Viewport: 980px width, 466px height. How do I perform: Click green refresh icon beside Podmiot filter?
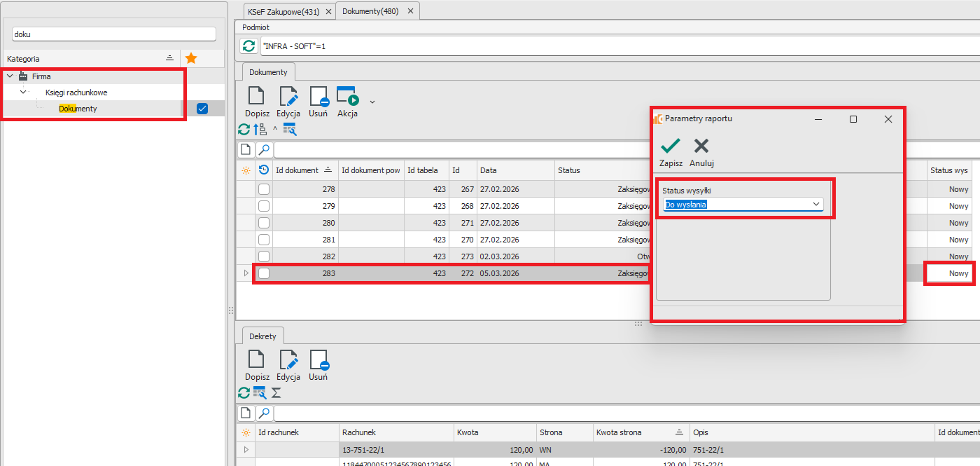pos(248,46)
